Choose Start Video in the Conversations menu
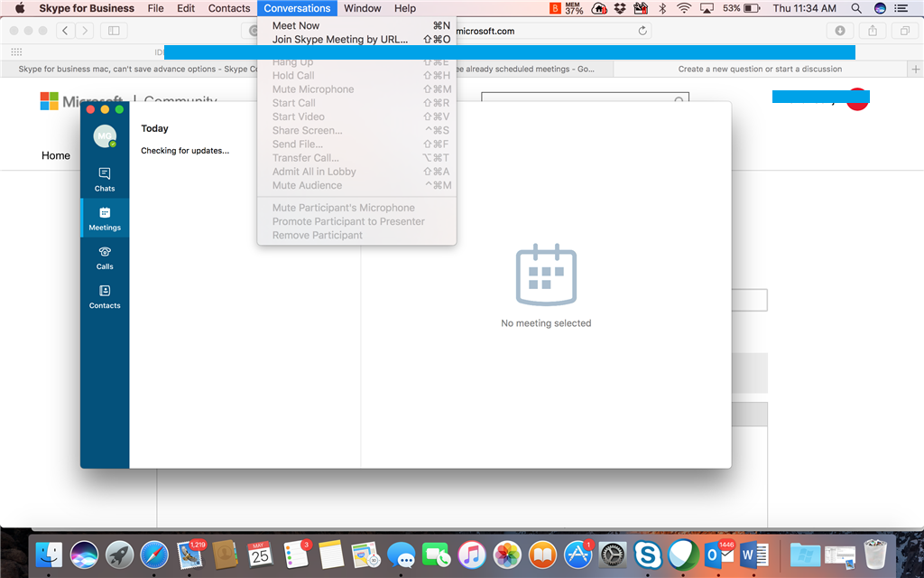The height and width of the screenshot is (578, 924). pos(356,117)
